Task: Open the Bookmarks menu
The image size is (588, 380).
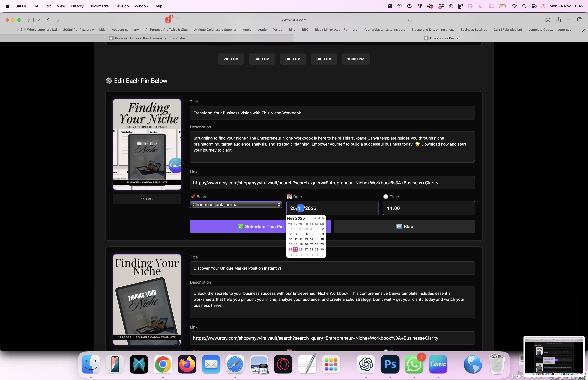Action: coord(99,6)
